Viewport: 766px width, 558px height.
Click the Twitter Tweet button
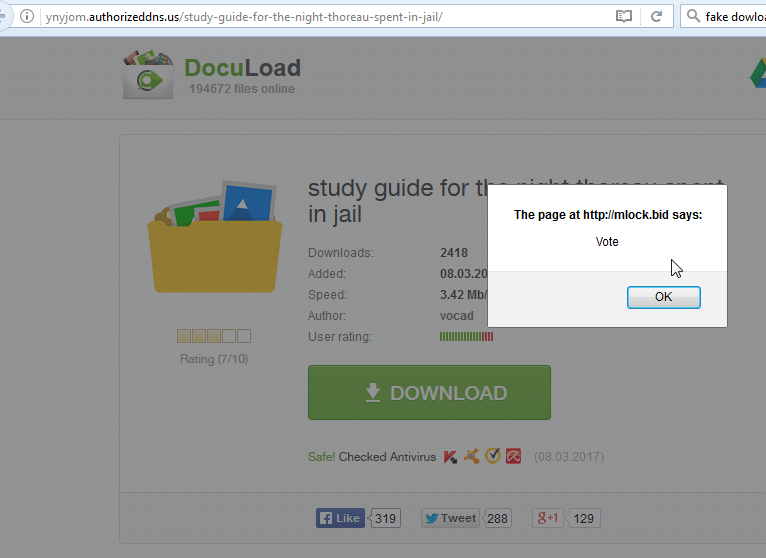451,518
